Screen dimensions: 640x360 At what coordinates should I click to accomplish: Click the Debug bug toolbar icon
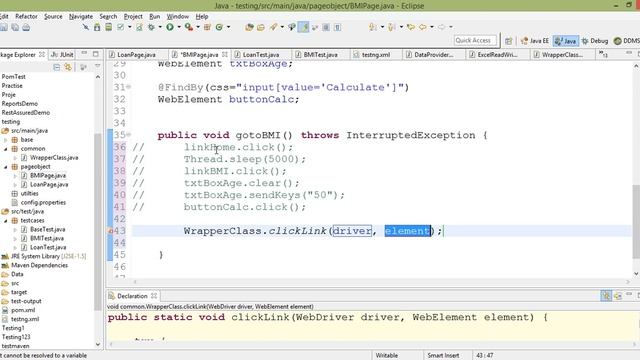[x=151, y=27]
